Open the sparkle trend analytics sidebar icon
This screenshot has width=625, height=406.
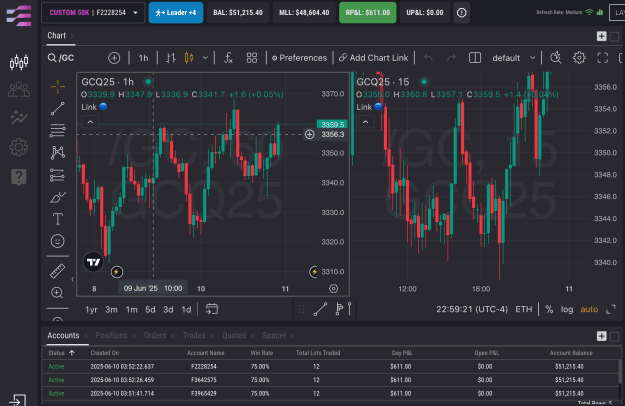click(x=19, y=117)
